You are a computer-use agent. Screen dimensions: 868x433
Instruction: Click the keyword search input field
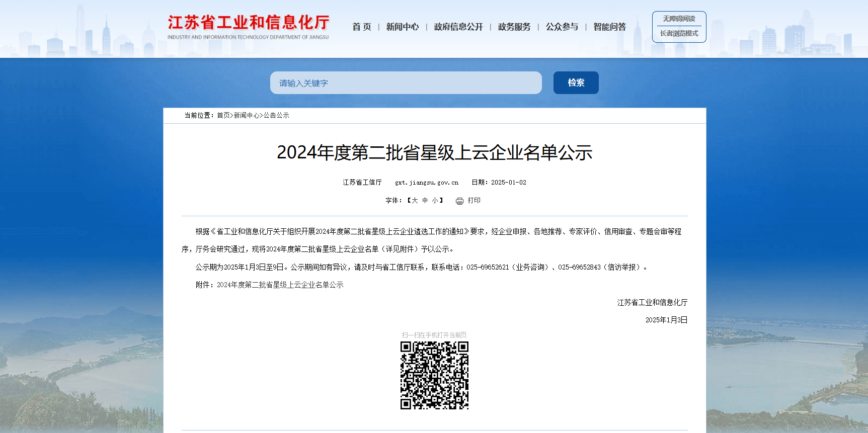[406, 83]
